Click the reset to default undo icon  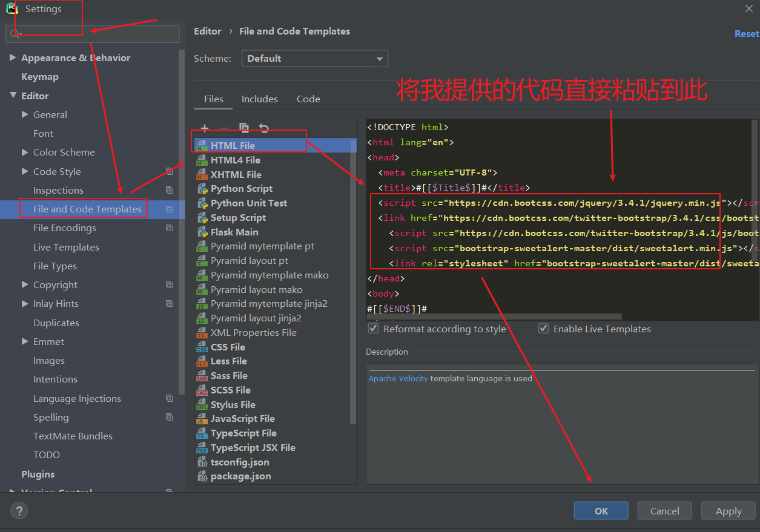[x=264, y=128]
